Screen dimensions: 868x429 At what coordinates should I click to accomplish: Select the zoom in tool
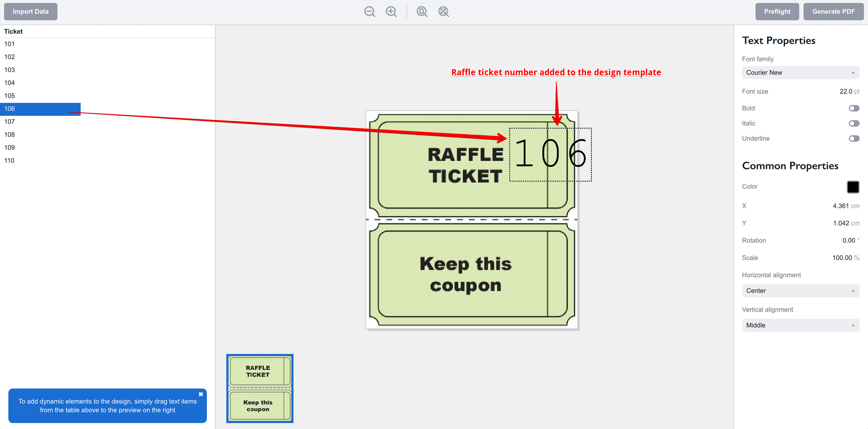click(391, 11)
